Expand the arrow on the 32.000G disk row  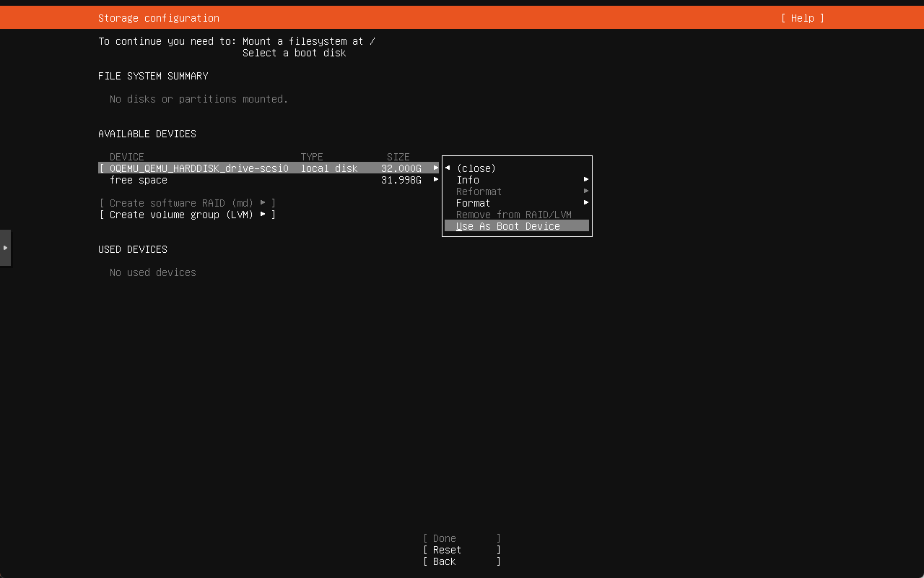coord(436,168)
